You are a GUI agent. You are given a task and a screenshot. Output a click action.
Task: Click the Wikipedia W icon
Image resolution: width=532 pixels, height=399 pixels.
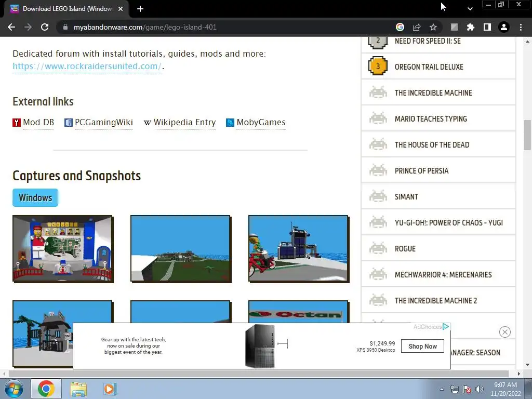point(147,123)
